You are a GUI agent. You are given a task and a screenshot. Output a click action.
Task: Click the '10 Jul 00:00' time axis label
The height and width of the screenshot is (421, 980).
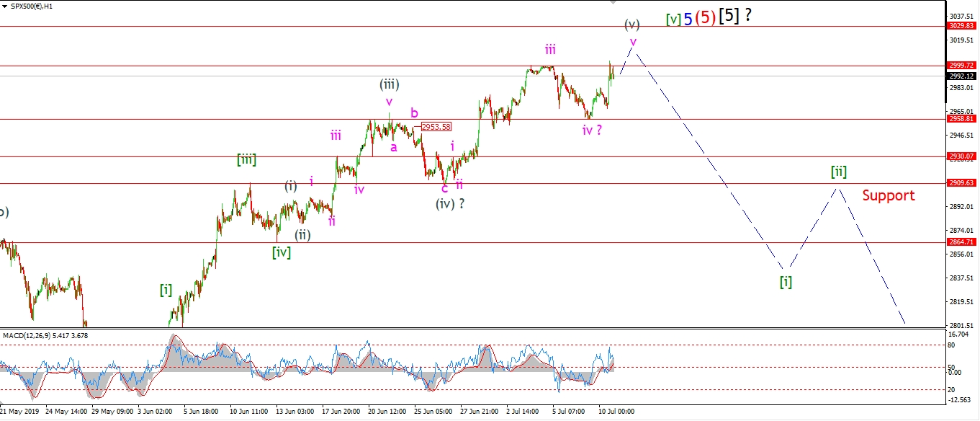[x=617, y=412]
